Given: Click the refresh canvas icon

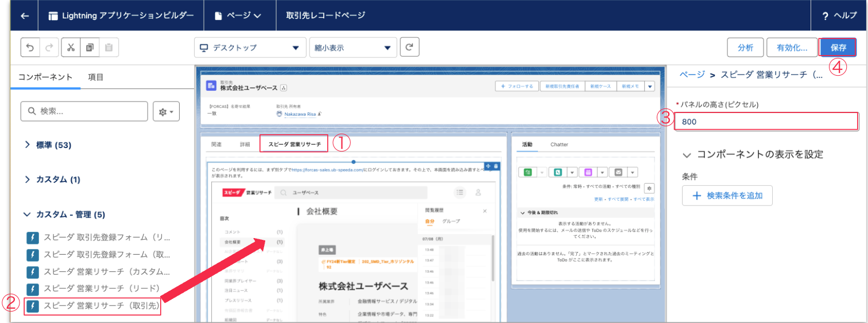Looking at the screenshot, I should click(x=409, y=48).
